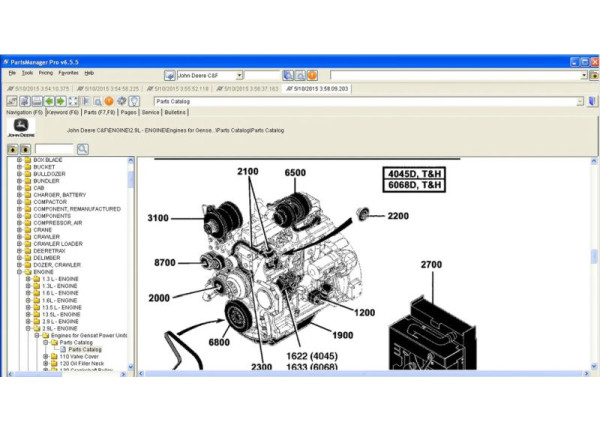
Task: Open the Tools menu
Action: coord(27,73)
